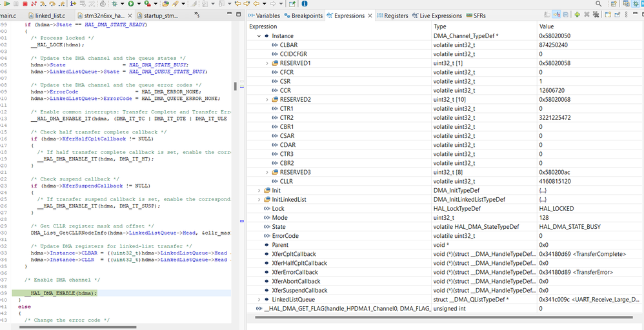Step Over the current line

coord(52,4)
